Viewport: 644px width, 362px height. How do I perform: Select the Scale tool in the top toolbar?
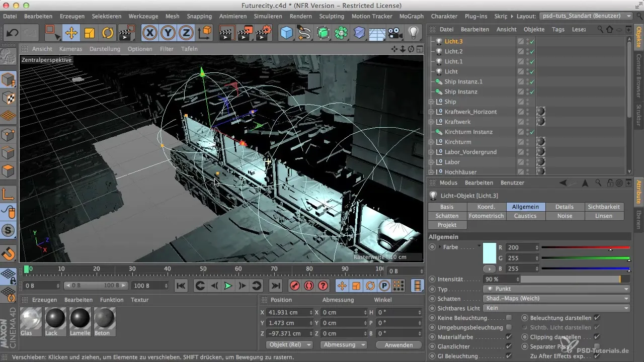pyautogui.click(x=89, y=33)
